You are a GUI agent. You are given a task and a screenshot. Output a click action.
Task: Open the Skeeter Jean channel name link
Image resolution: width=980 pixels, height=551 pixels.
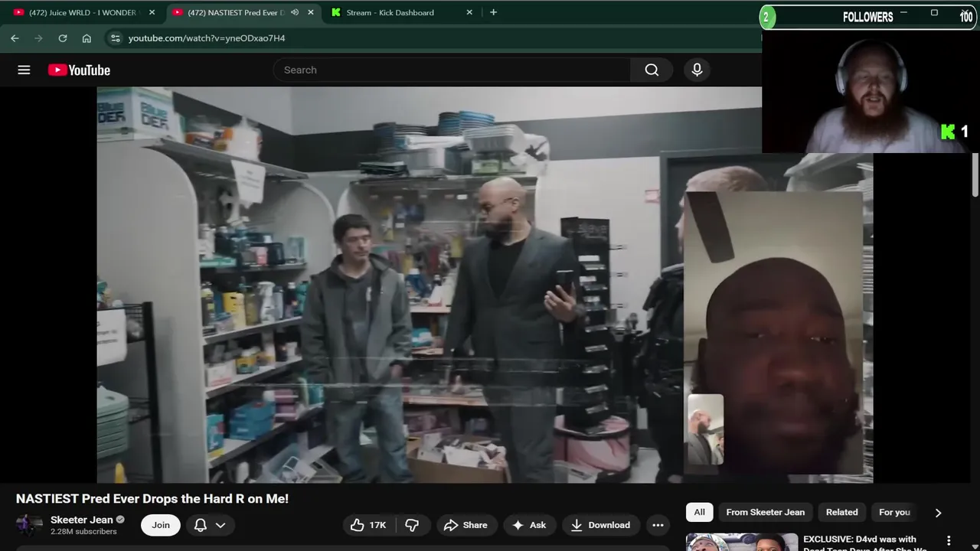point(81,520)
